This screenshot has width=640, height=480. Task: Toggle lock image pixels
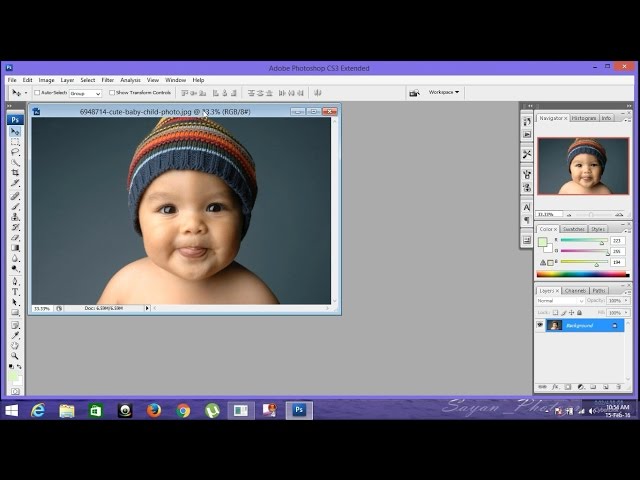(564, 313)
